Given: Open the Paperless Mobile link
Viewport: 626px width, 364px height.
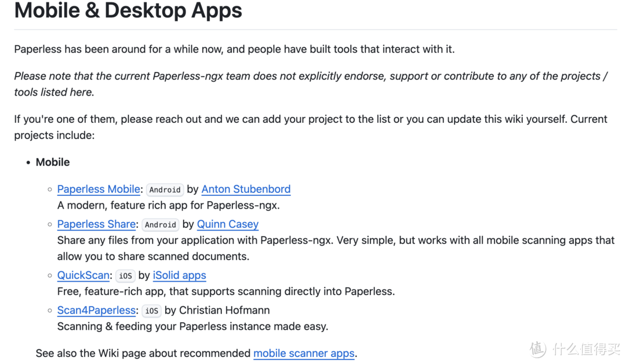Looking at the screenshot, I should click(99, 190).
